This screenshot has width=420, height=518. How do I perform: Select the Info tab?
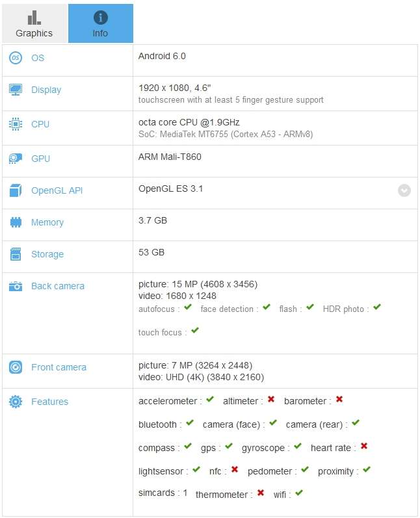pyautogui.click(x=101, y=23)
